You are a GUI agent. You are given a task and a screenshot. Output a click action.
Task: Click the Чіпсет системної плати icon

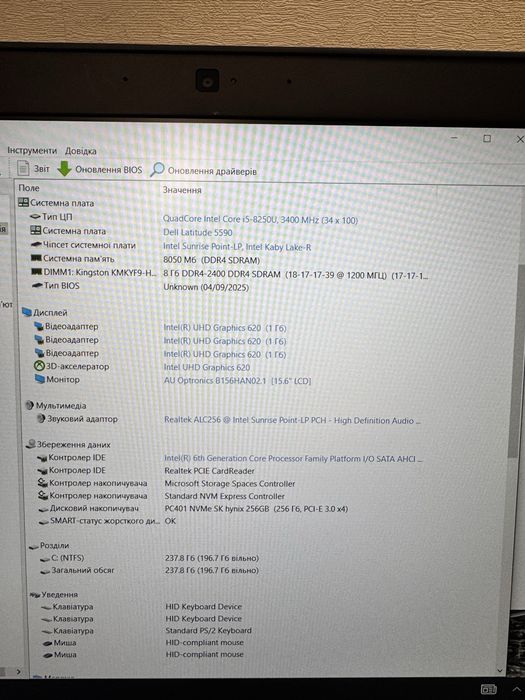(36, 245)
